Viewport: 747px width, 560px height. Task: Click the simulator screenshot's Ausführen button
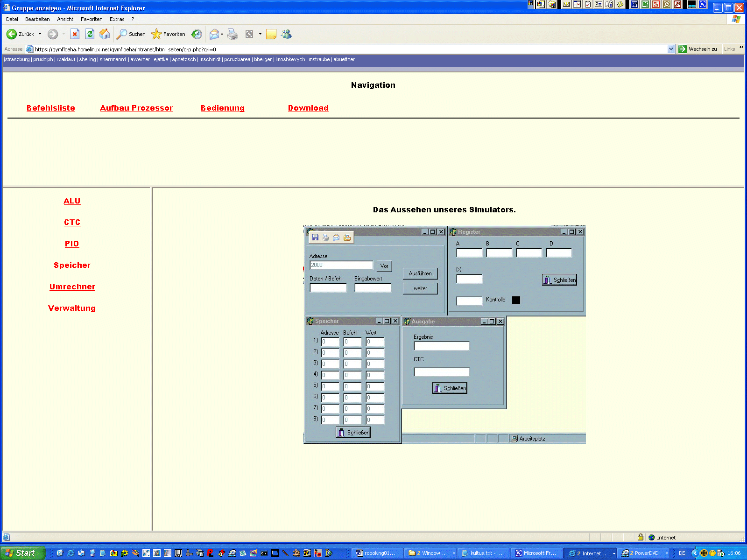(420, 273)
